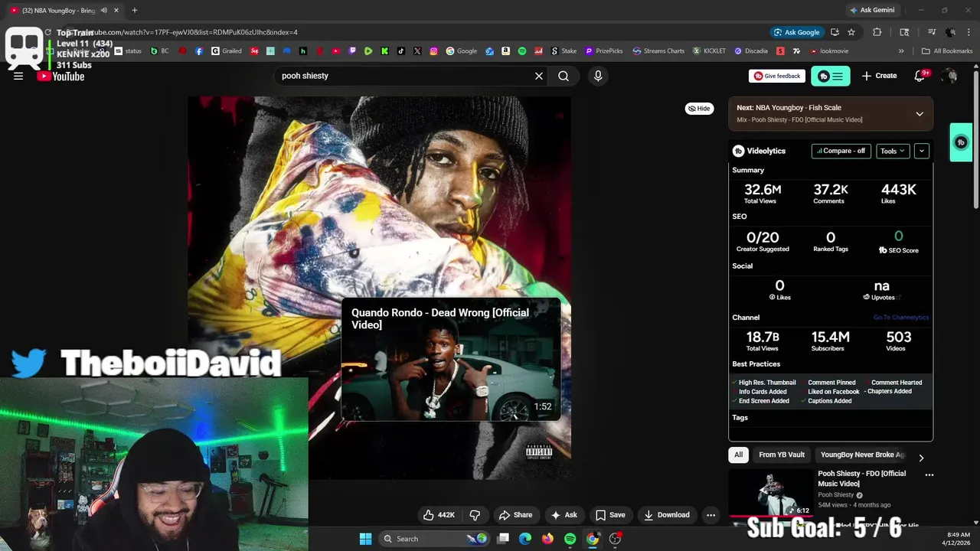Open the Streams Charts bookmark

click(658, 51)
